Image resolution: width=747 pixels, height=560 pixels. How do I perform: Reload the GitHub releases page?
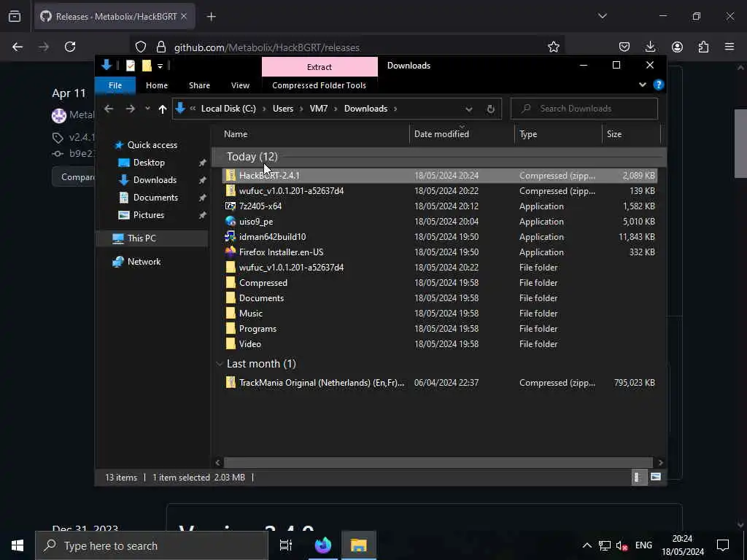click(70, 47)
